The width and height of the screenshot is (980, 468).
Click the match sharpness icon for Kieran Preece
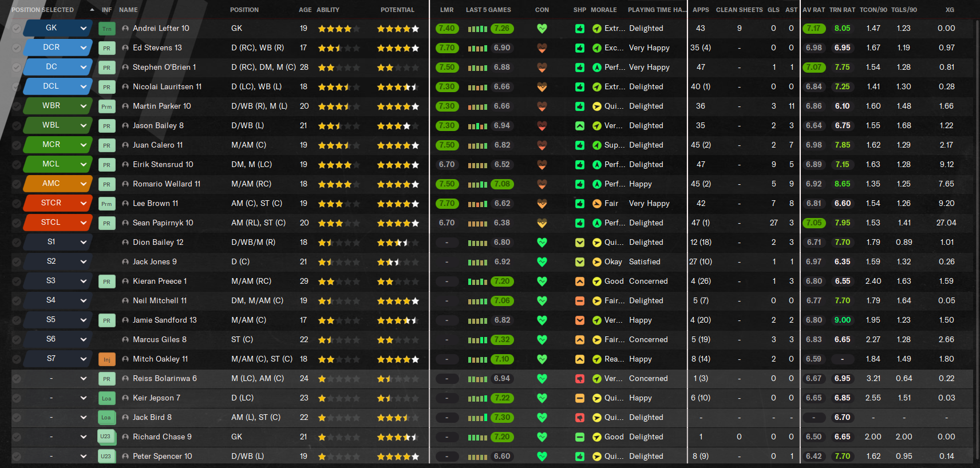click(x=580, y=281)
